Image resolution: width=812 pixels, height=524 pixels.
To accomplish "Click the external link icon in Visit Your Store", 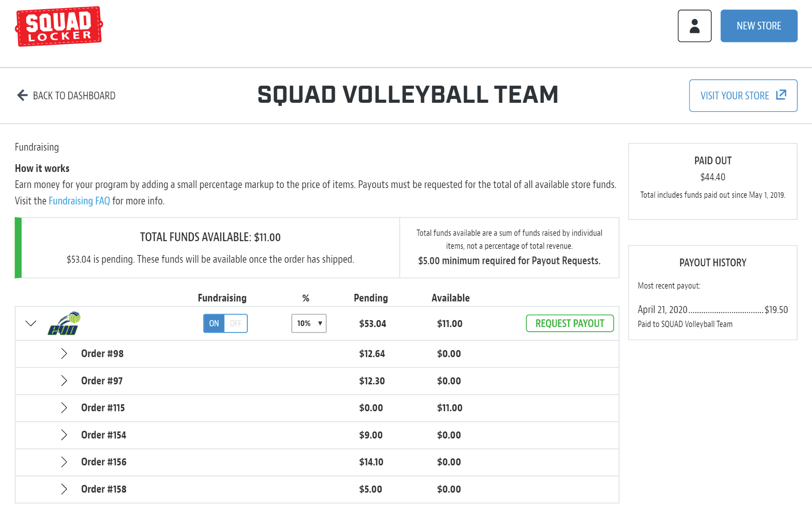I will tap(781, 95).
